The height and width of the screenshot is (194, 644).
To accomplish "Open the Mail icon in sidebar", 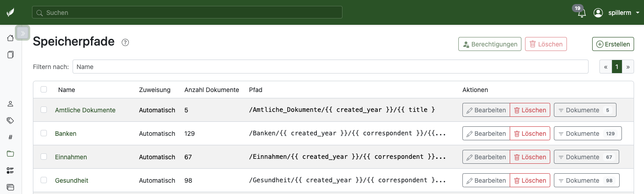I will pyautogui.click(x=10, y=187).
